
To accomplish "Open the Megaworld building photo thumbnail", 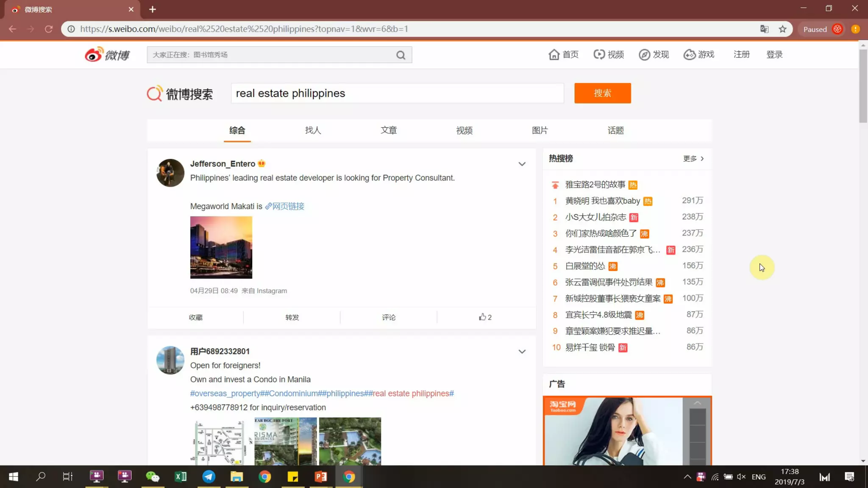I will pyautogui.click(x=221, y=247).
